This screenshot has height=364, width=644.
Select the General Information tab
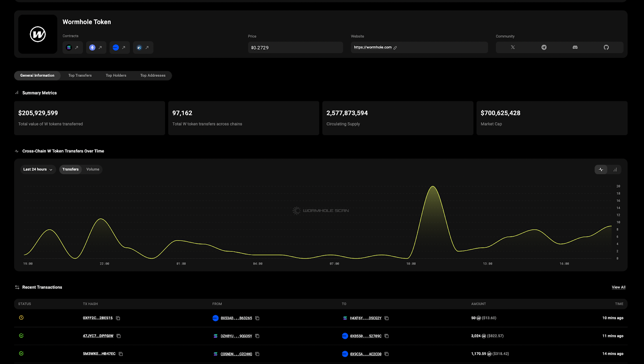37,76
